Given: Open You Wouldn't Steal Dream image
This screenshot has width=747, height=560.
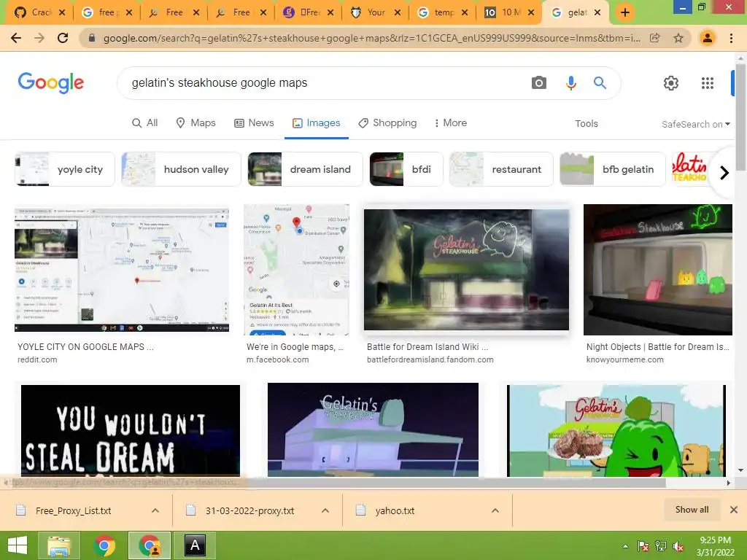Looking at the screenshot, I should 131,430.
